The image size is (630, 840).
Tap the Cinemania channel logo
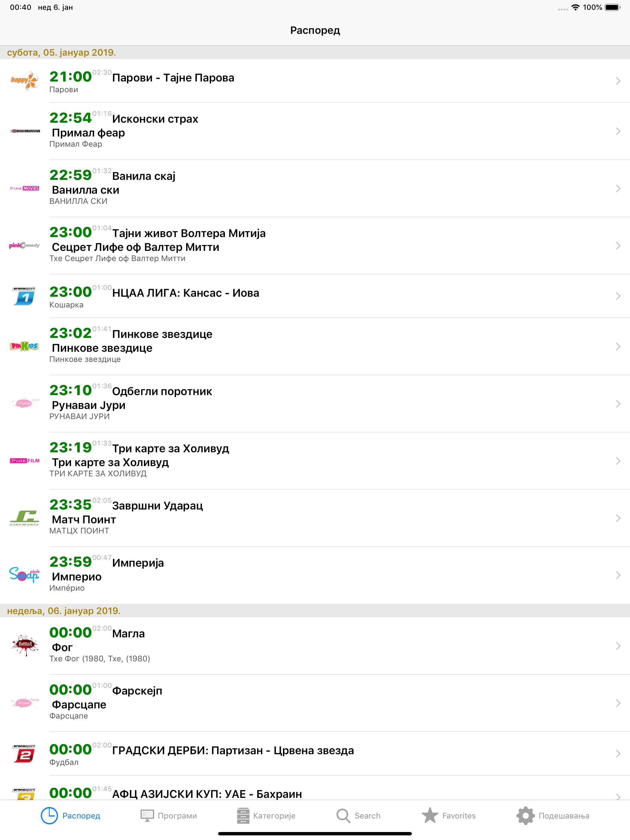point(25,517)
